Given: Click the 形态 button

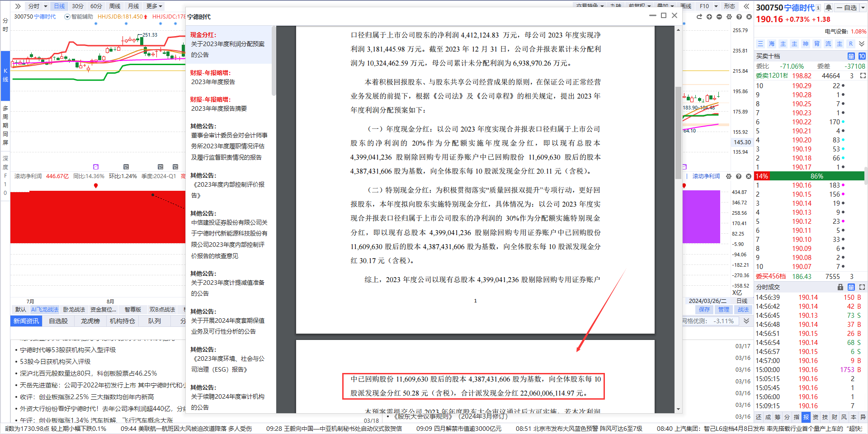Looking at the screenshot, I should tap(730, 6).
